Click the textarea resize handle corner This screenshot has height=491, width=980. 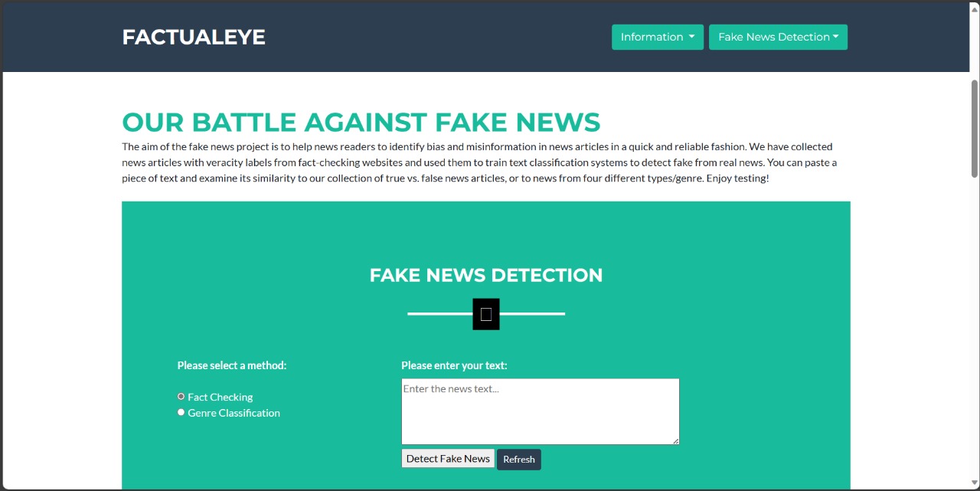pyautogui.click(x=675, y=440)
